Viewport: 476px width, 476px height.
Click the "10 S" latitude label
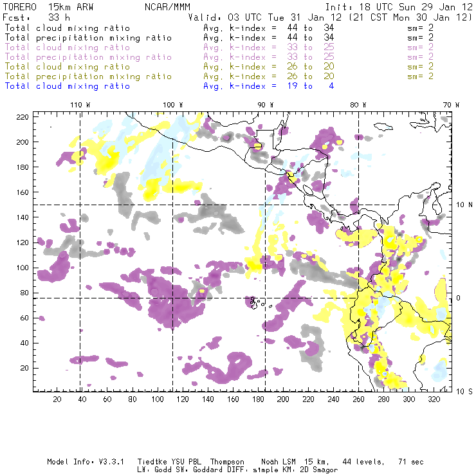[x=464, y=392]
